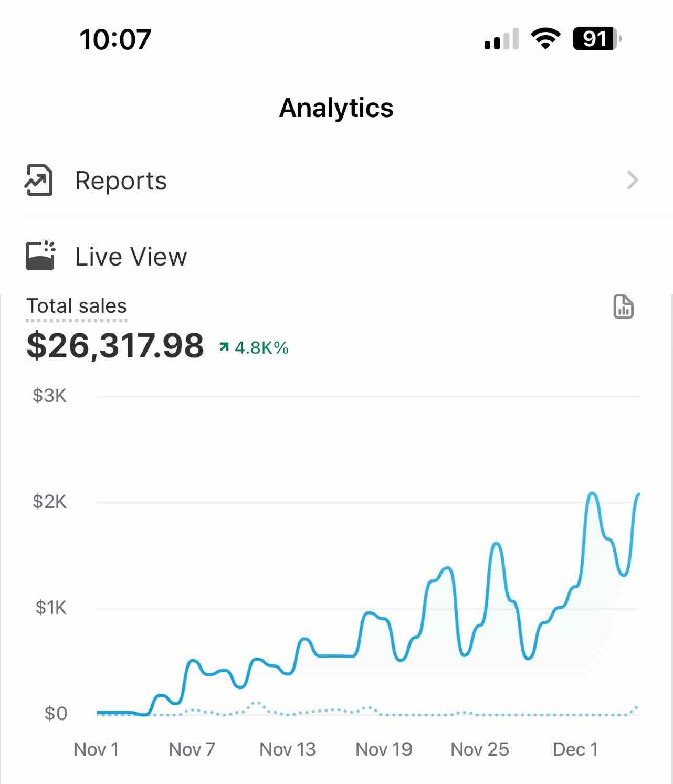
Task: Tap the 4.8K% growth percentage
Action: 261,347
